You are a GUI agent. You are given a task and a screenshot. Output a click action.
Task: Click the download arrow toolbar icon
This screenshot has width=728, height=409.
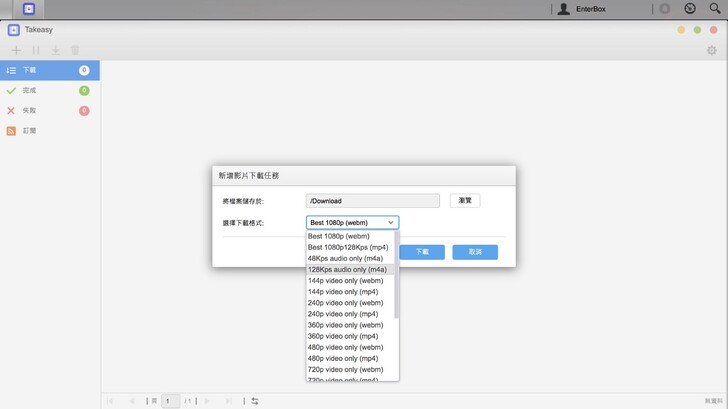(55, 50)
